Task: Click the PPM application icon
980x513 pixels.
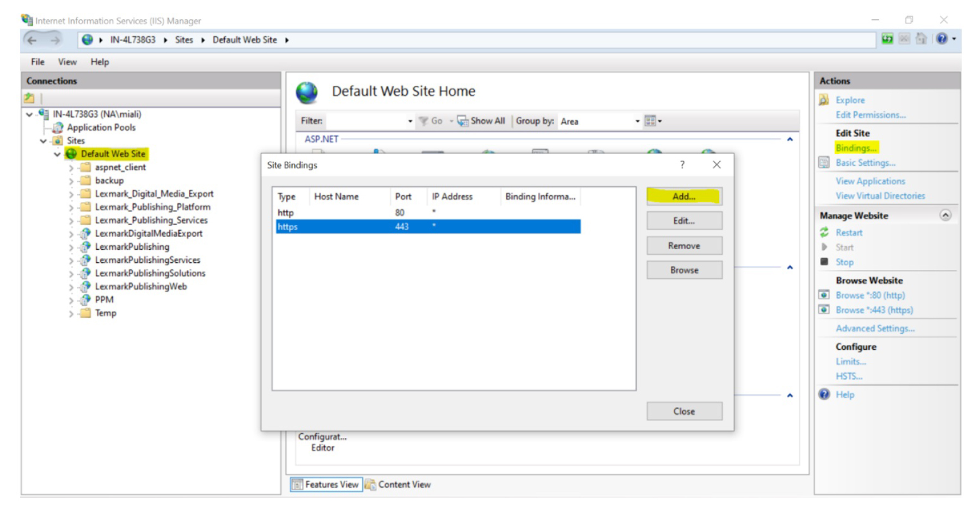Action: [85, 300]
